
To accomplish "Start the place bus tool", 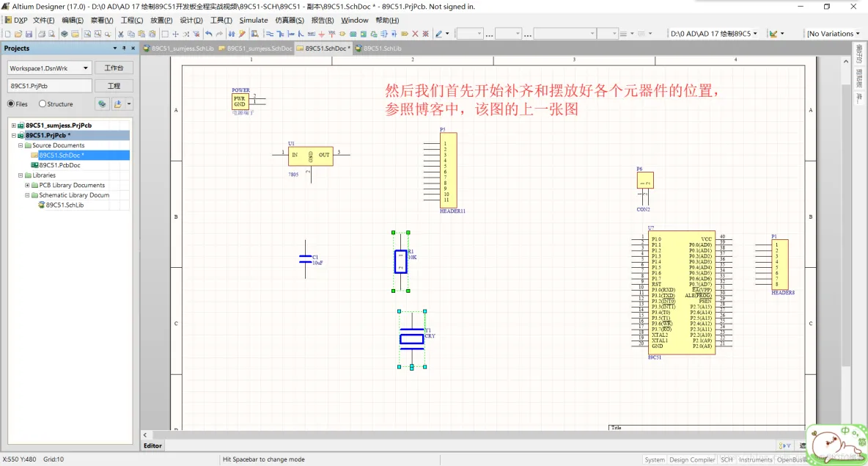I will [x=280, y=34].
